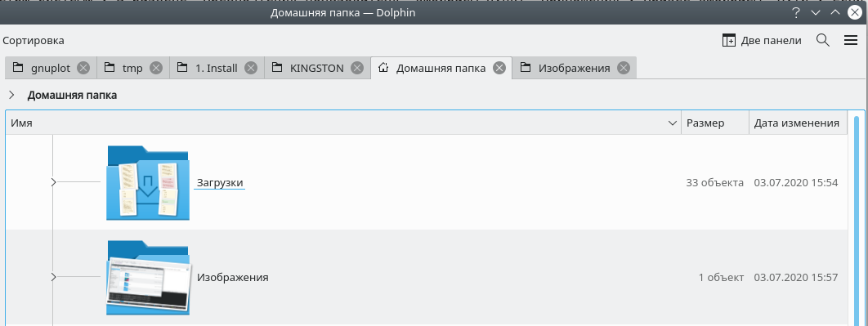The height and width of the screenshot is (326, 868).
Task: Click the Изображения folder name in list
Action: (232, 277)
